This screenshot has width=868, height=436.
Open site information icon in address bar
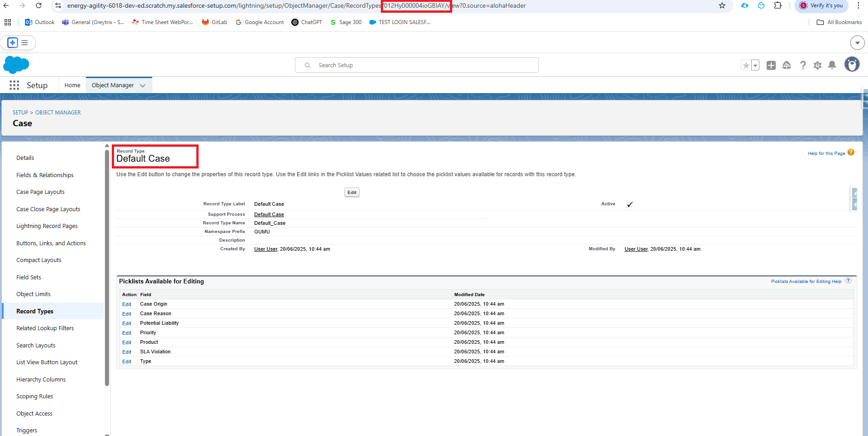click(58, 5)
